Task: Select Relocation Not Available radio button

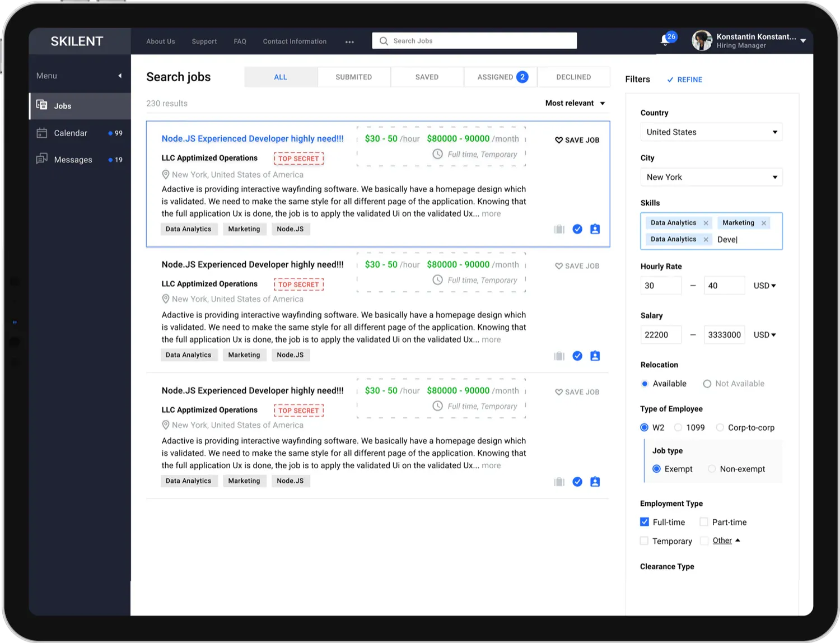Action: click(x=707, y=384)
